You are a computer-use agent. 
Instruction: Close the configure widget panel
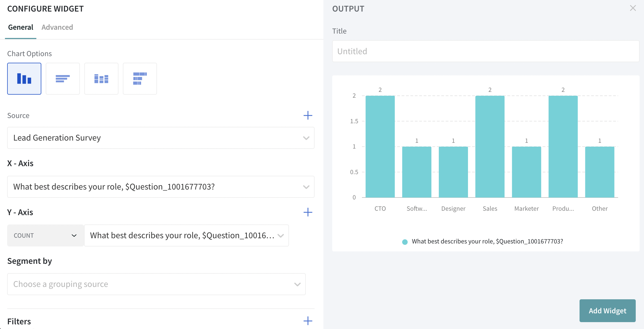pos(633,8)
